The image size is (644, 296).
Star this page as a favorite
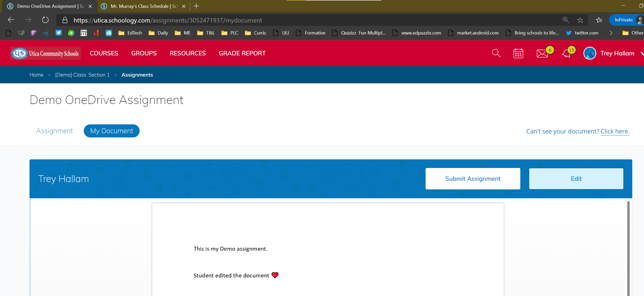click(x=580, y=20)
